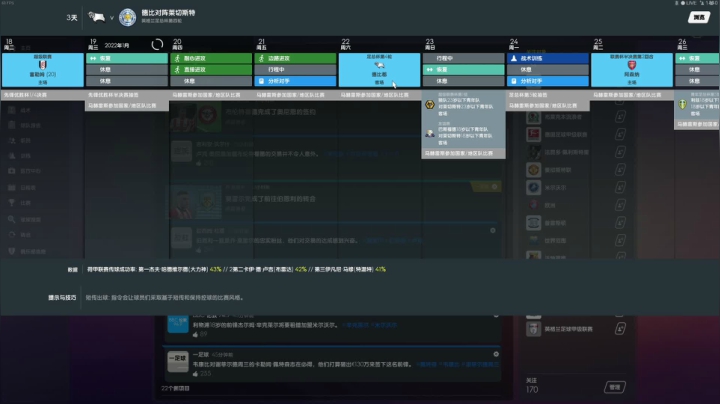The width and height of the screenshot is (720, 404).
Task: Click the 22个新项目 text below the feed
Action: [x=175, y=388]
